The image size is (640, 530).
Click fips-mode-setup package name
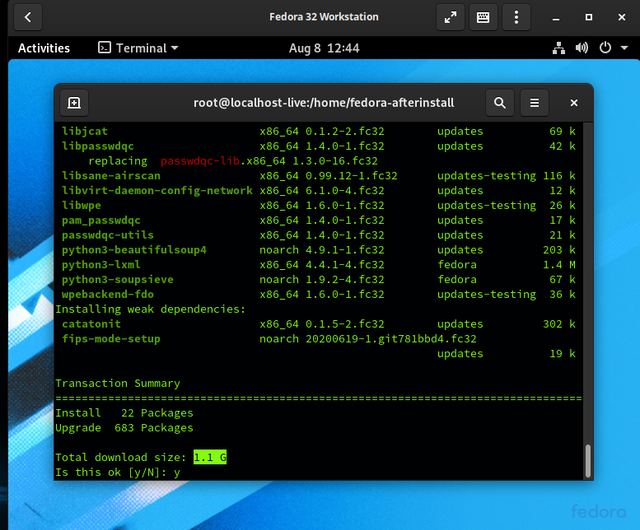tap(111, 339)
